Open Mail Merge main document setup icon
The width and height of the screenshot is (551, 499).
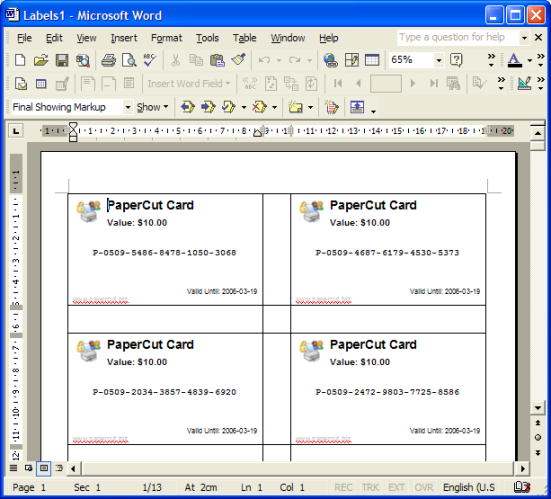[x=21, y=84]
